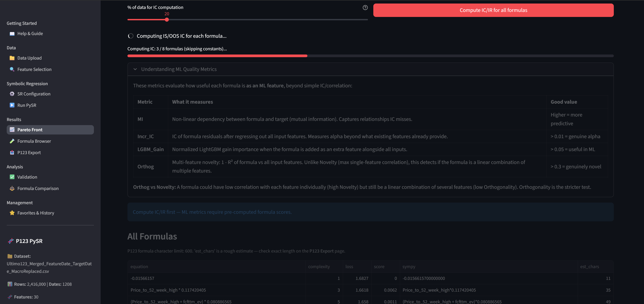The height and width of the screenshot is (304, 644).
Task: Collapse Understanding ML Quality Metrics expander
Action: click(x=179, y=69)
